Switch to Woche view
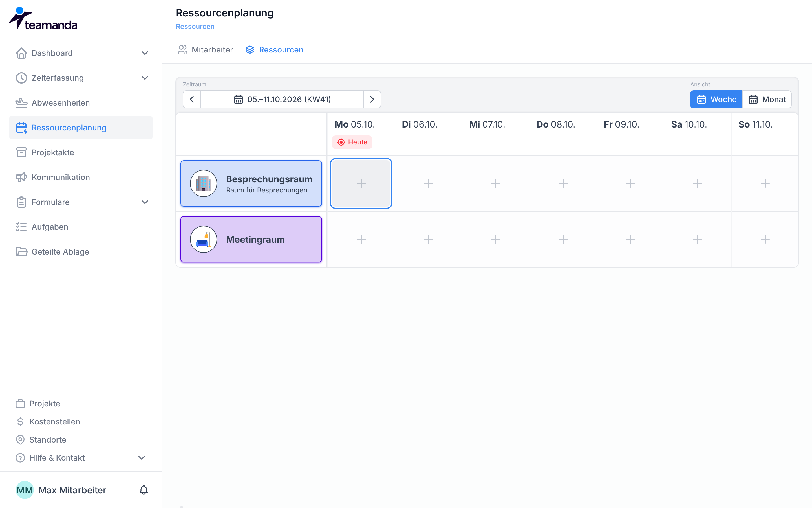812x508 pixels. click(x=716, y=99)
